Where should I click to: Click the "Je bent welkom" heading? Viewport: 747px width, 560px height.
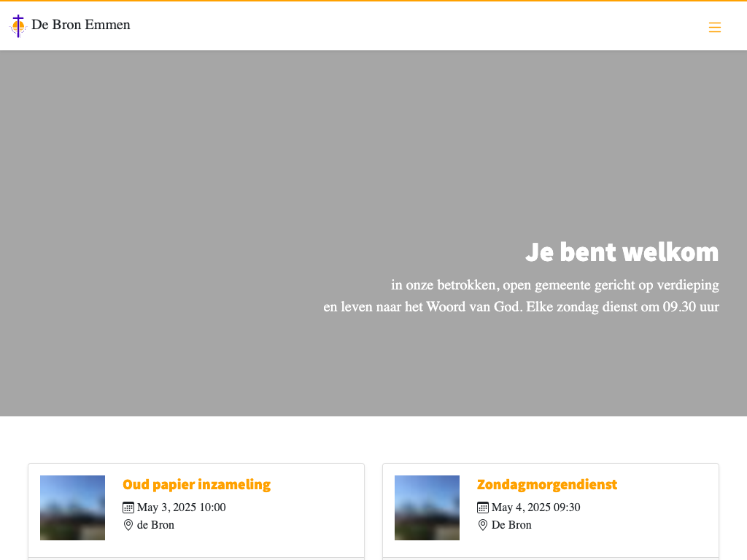(x=622, y=252)
